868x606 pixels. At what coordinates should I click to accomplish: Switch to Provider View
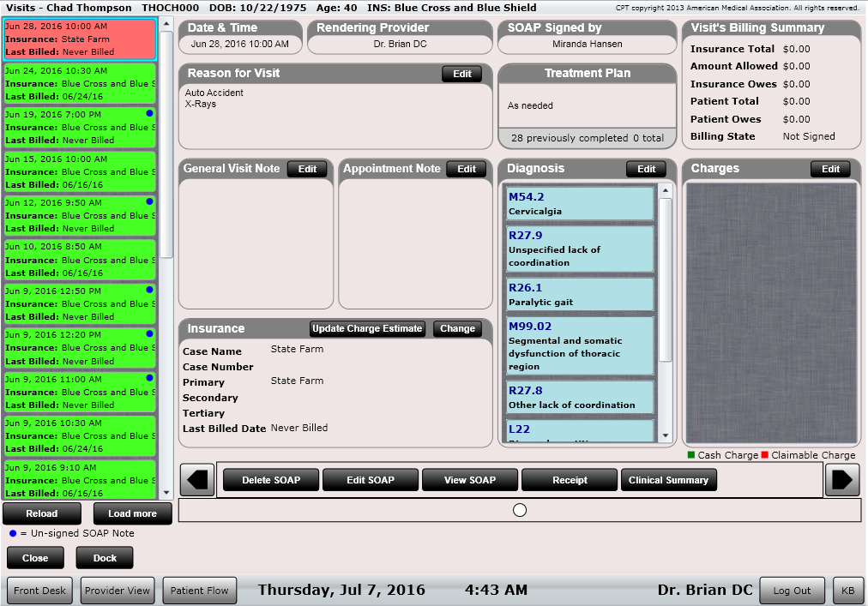pyautogui.click(x=117, y=591)
